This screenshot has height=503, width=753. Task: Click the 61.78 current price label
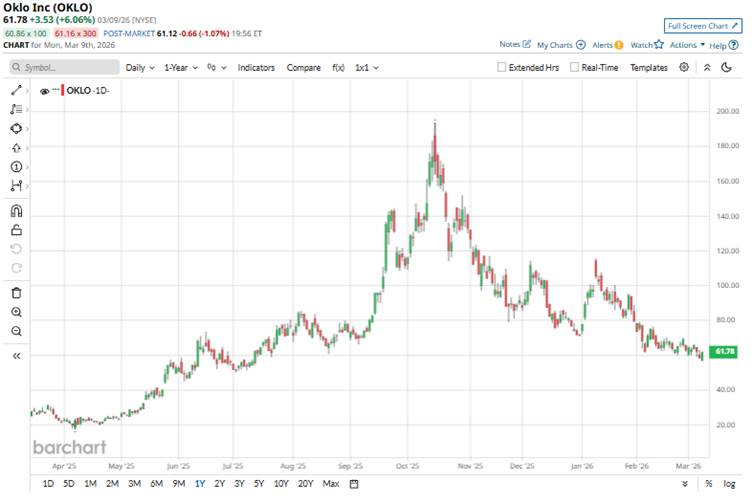[724, 352]
